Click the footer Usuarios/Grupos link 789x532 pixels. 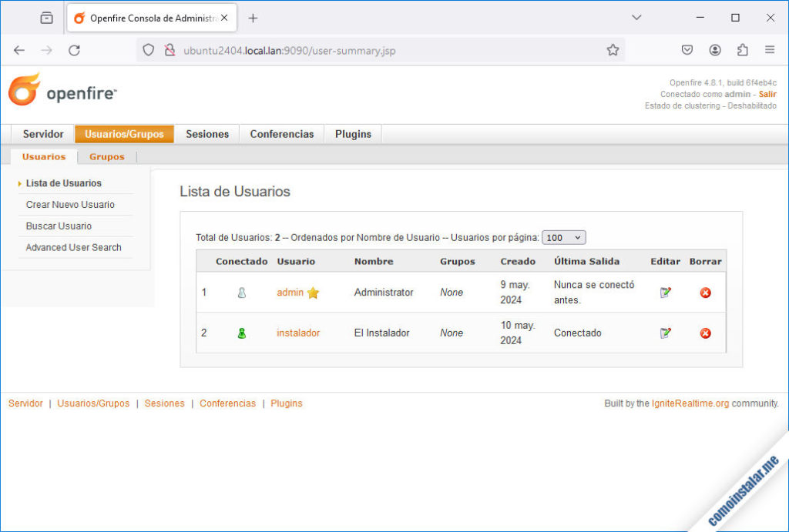pos(93,403)
